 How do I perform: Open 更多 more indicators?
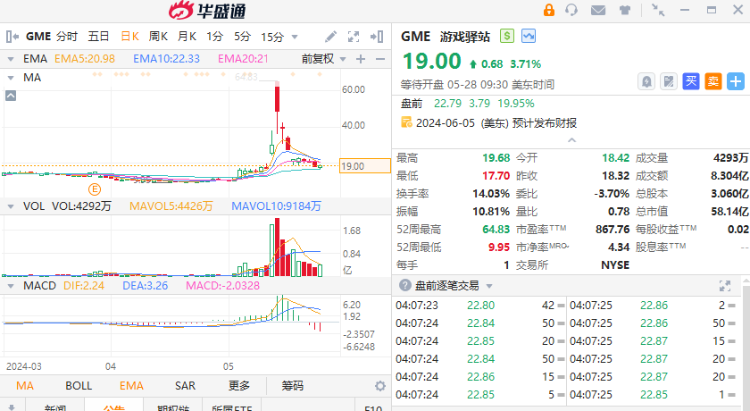tap(239, 386)
